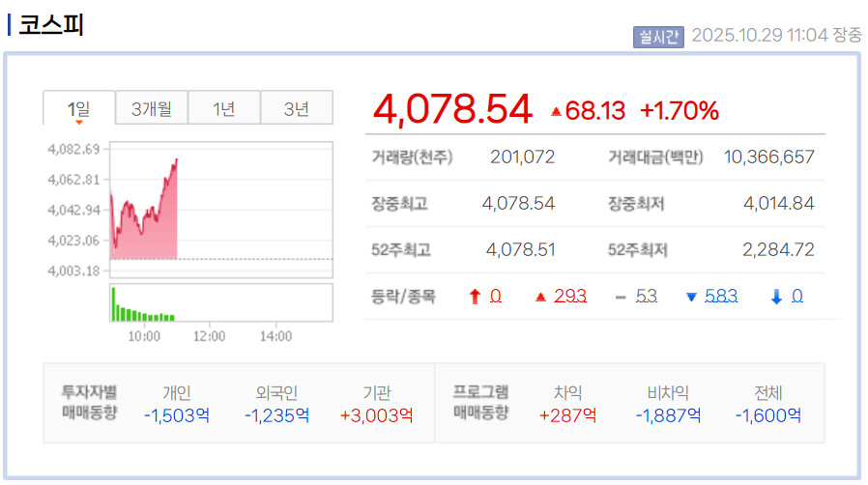
Task: Click the intraday low value 4,014.84
Action: click(x=778, y=204)
